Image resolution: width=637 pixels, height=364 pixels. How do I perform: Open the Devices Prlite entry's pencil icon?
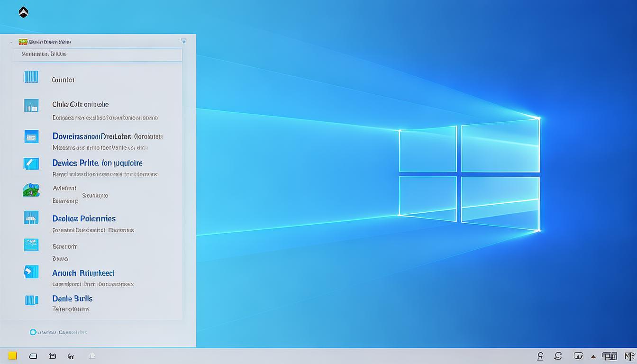(31, 164)
